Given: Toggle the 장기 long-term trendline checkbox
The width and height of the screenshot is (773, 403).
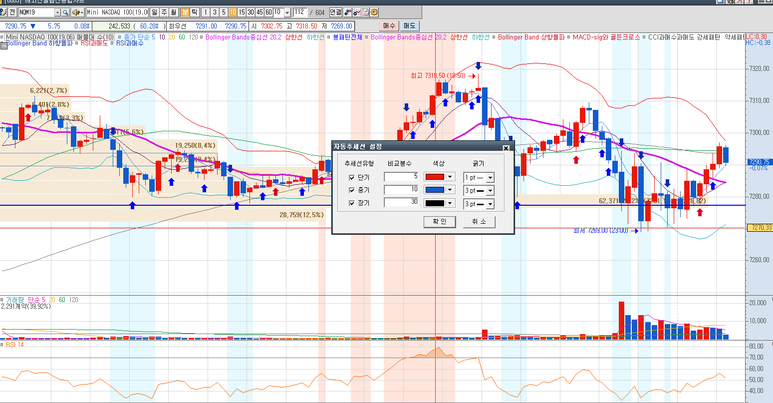Looking at the screenshot, I should tap(351, 203).
